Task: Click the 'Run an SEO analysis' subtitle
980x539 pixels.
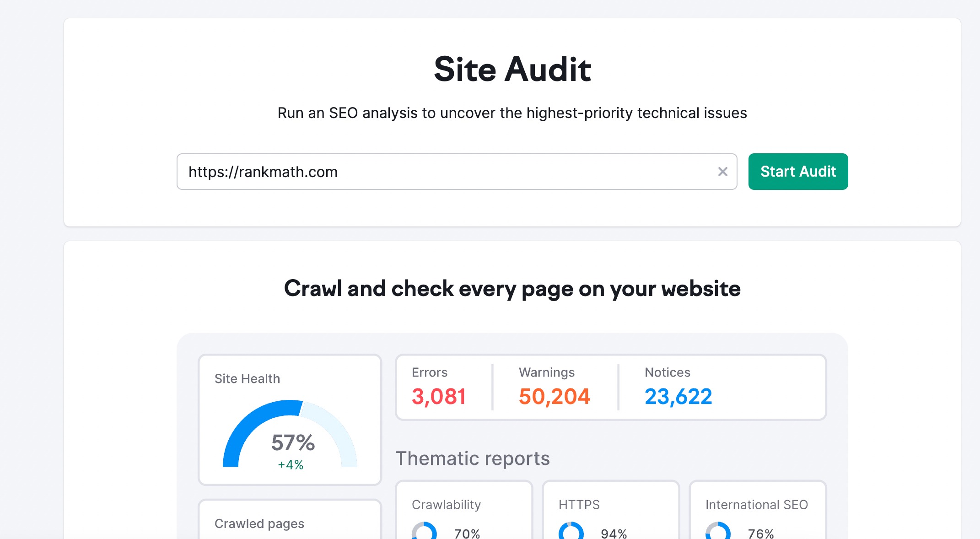Action: pyautogui.click(x=512, y=113)
